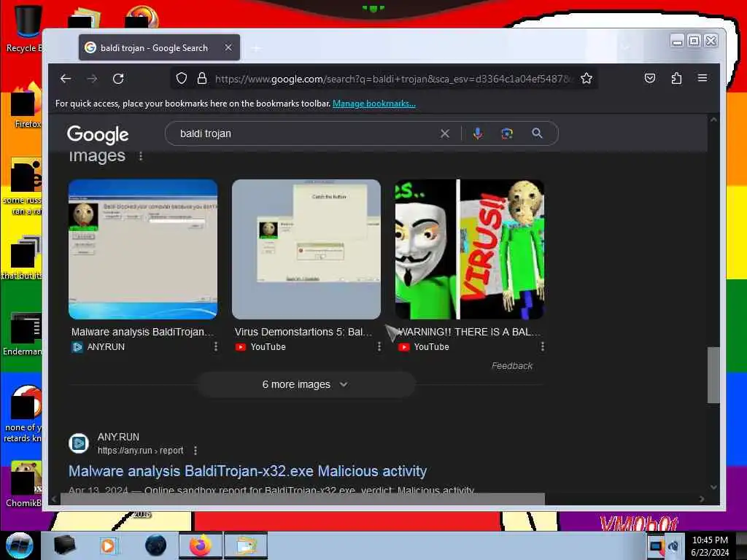
Task: Open Firefox hamburger application menu
Action: click(703, 77)
